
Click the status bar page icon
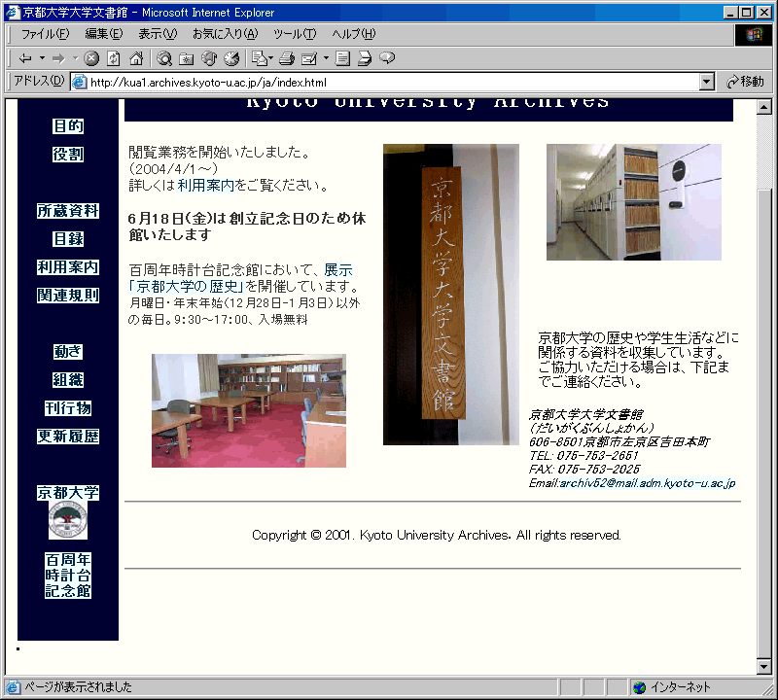coord(13,687)
